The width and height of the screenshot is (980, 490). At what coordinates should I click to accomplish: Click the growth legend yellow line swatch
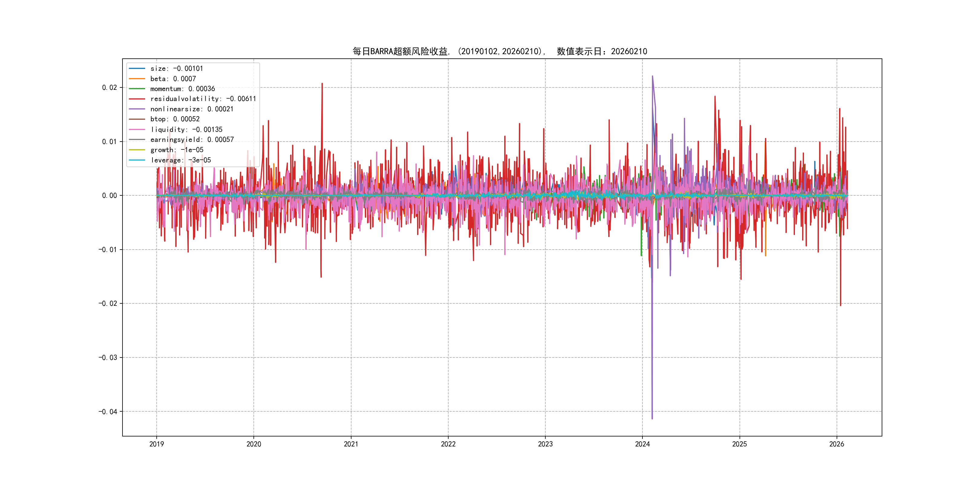coord(137,150)
